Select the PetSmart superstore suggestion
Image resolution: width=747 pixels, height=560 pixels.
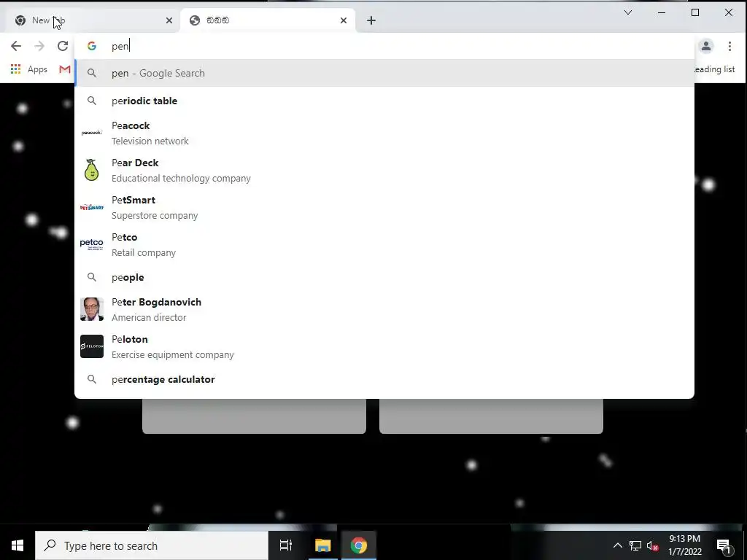384,207
